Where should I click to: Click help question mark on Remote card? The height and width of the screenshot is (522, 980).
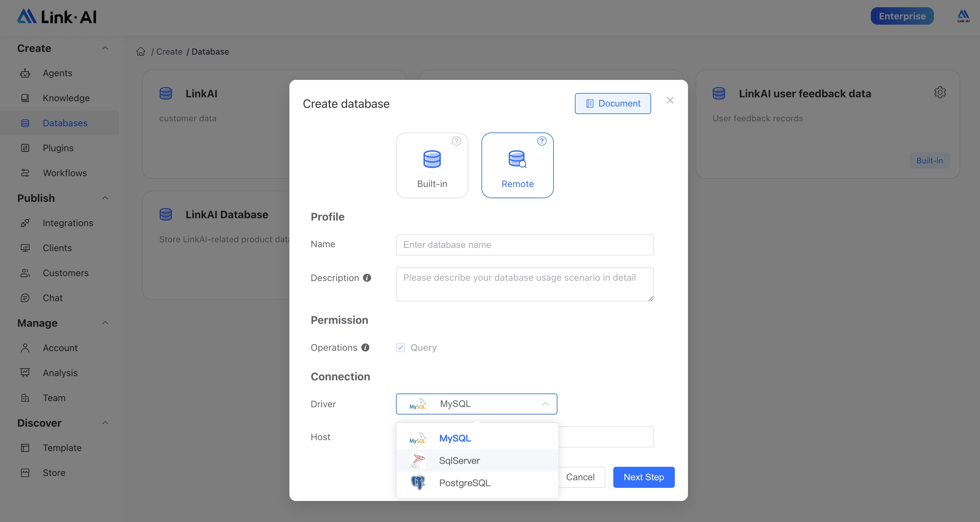point(542,141)
